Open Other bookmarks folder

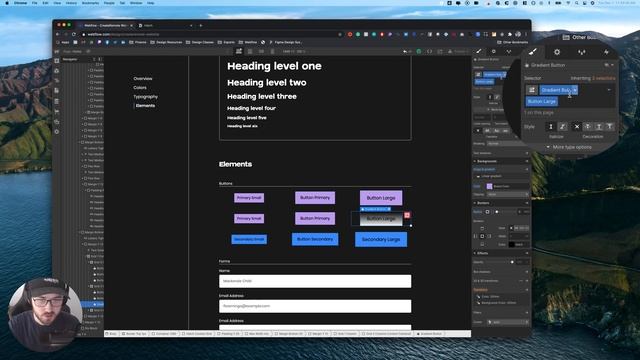pos(513,42)
